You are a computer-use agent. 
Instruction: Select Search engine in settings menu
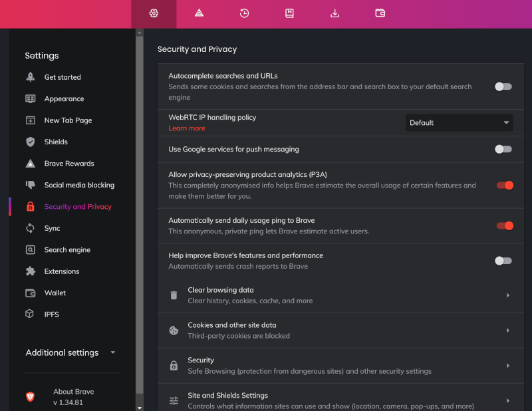(x=67, y=250)
